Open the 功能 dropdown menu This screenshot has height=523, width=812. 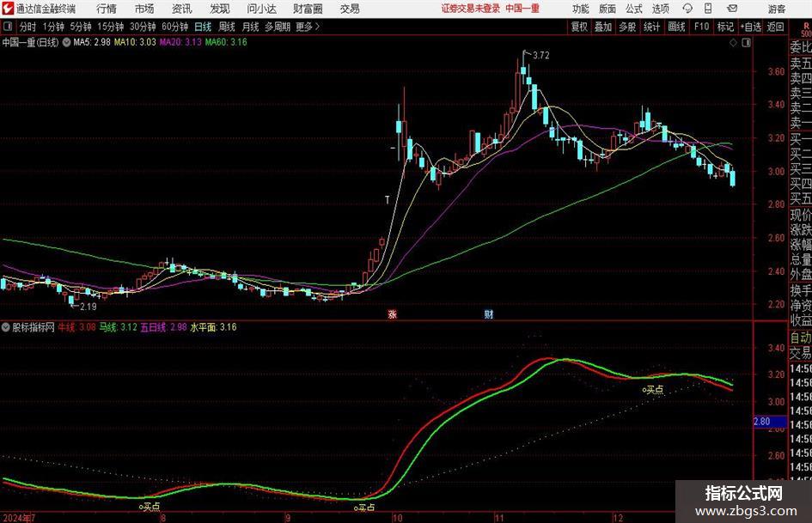pos(581,9)
